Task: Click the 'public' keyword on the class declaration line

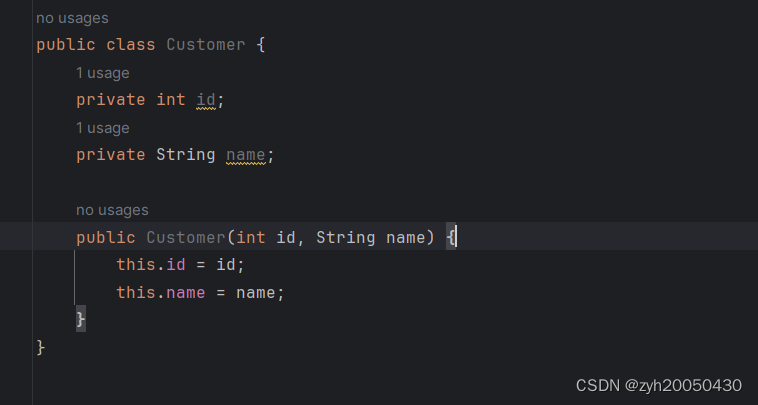Action: 66,44
